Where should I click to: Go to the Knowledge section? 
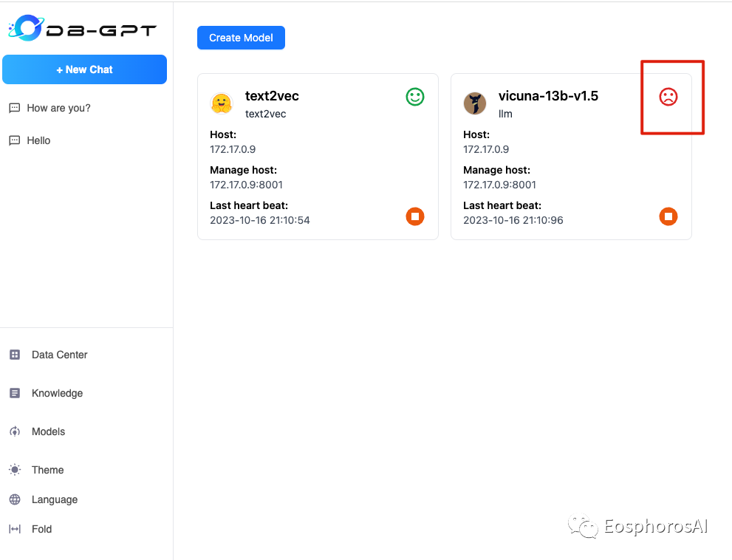(x=57, y=393)
